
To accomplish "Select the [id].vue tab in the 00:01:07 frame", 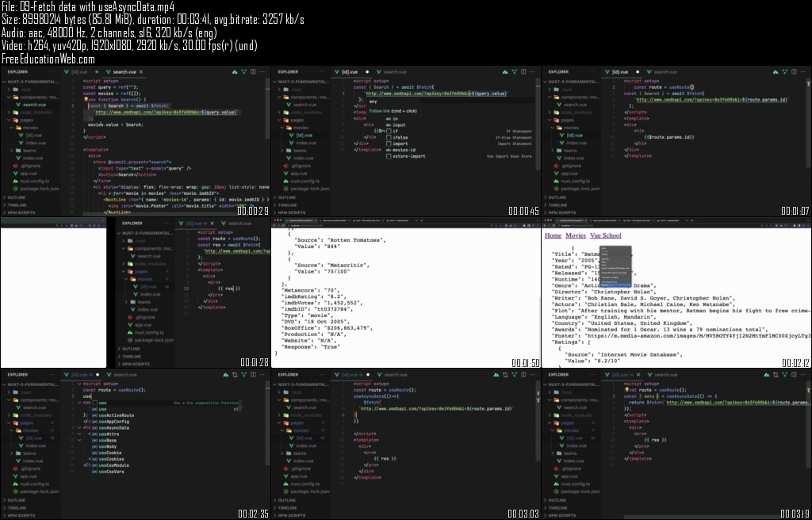I will (617, 72).
